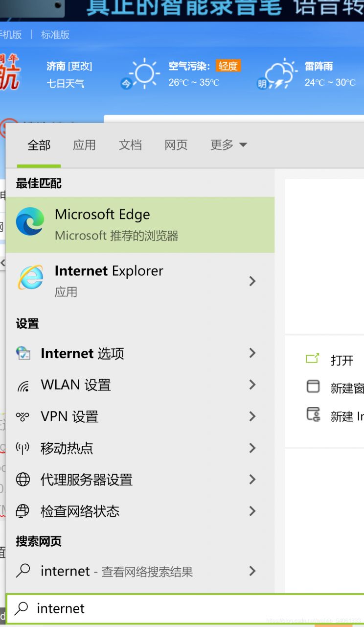Expand 检查网络状态 chevron arrow
Viewport: 364px width, 627px height.
[252, 511]
